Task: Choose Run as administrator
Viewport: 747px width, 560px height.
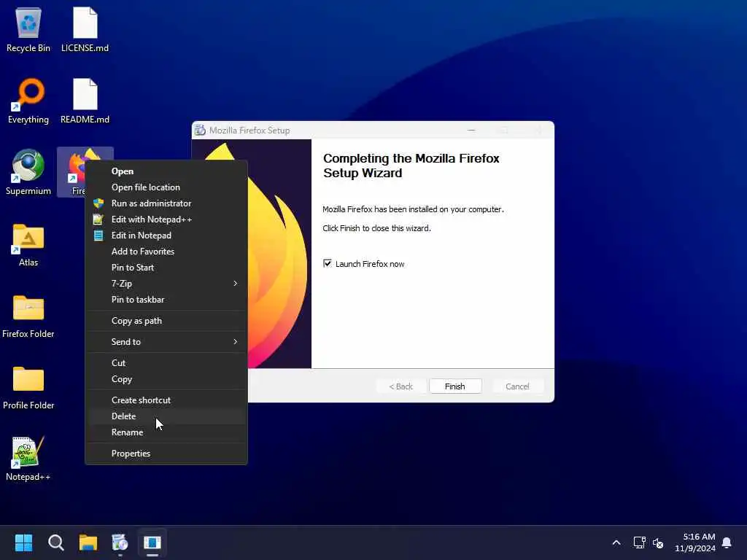Action: point(166,203)
